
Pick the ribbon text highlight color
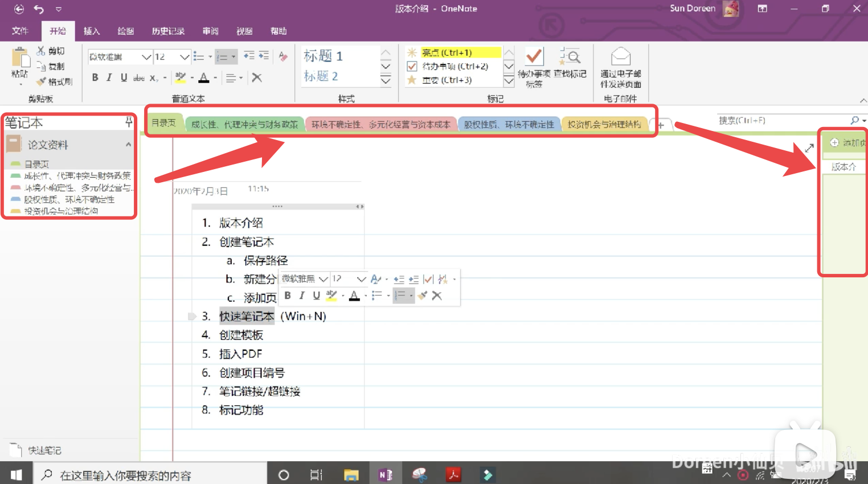pyautogui.click(x=181, y=77)
